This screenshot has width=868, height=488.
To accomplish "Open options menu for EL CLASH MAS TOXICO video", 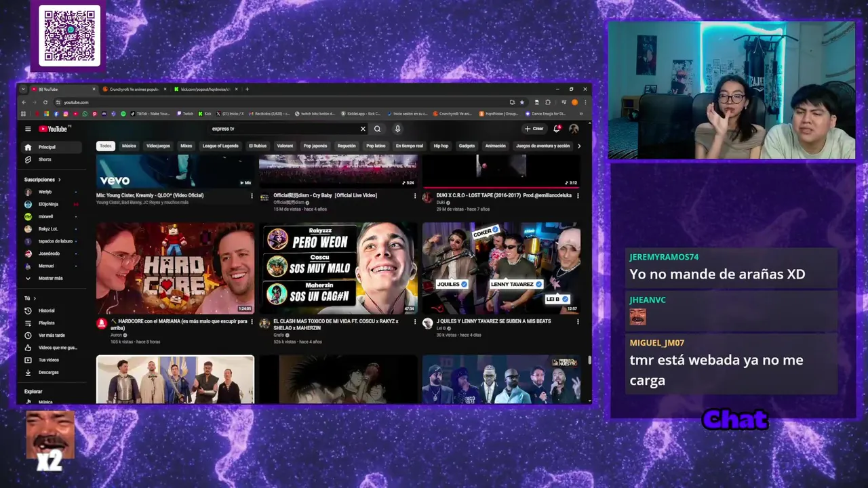I will tap(415, 322).
